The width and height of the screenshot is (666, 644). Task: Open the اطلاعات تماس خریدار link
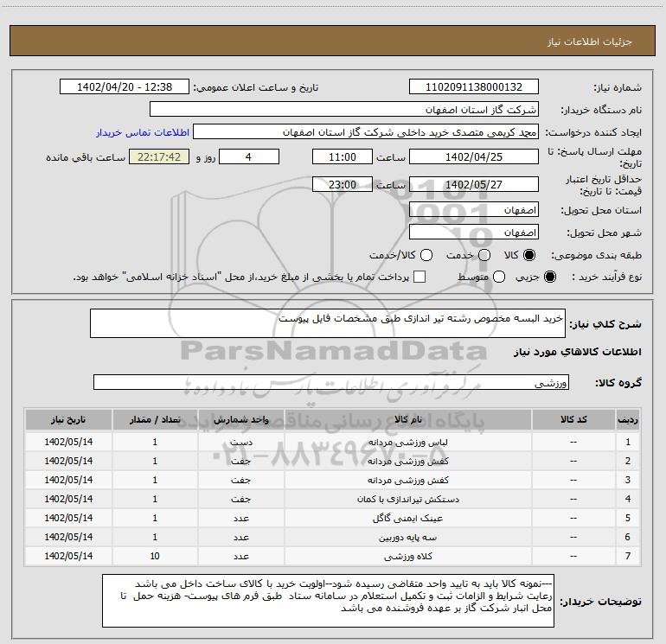tap(143, 132)
